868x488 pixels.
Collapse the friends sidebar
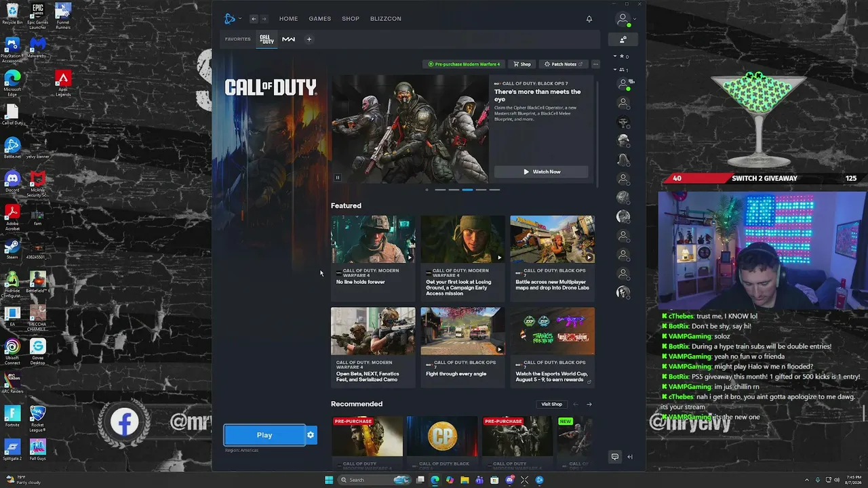[630, 457]
